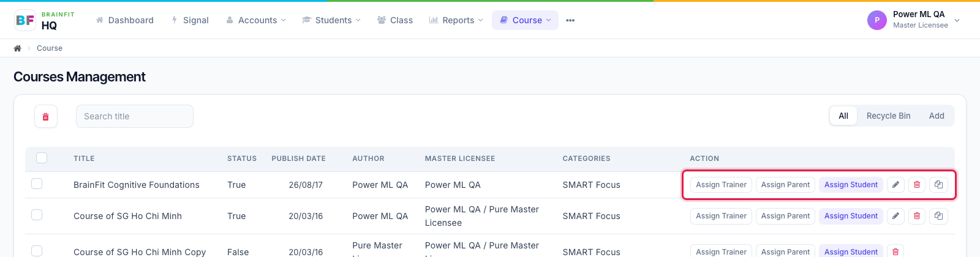Click the STATUS column header

click(242, 158)
